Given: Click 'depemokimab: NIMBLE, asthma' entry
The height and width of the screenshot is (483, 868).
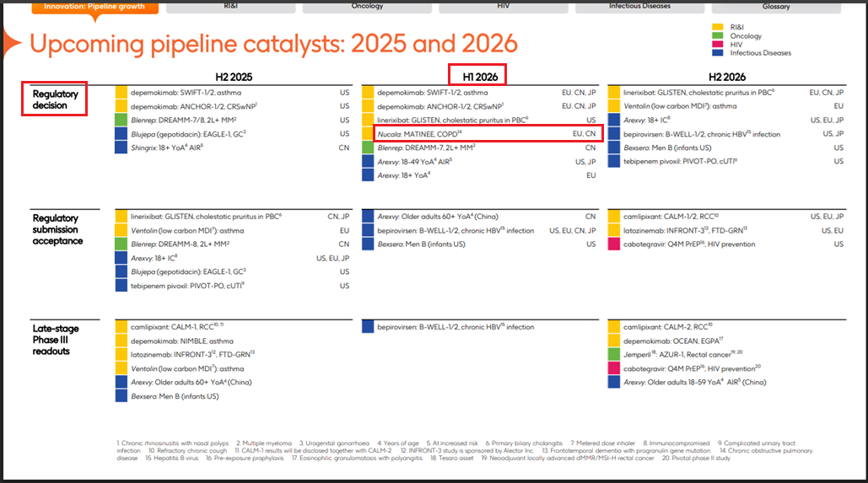Looking at the screenshot, I should (182, 341).
